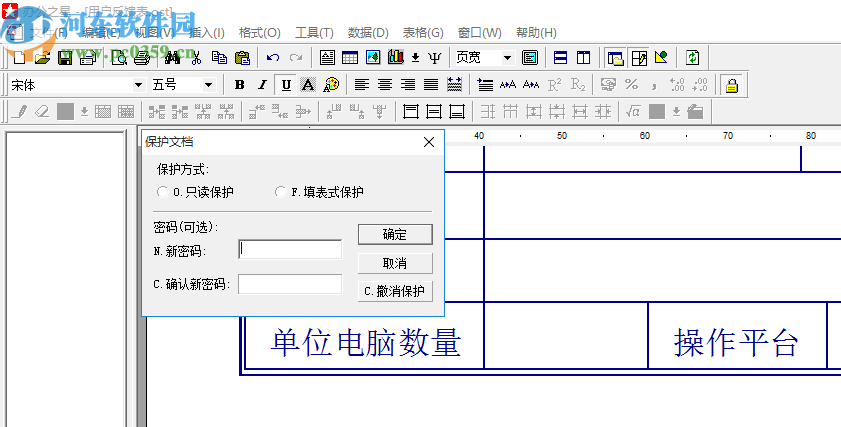Click the 取消 button
The image size is (841, 427).
[395, 263]
